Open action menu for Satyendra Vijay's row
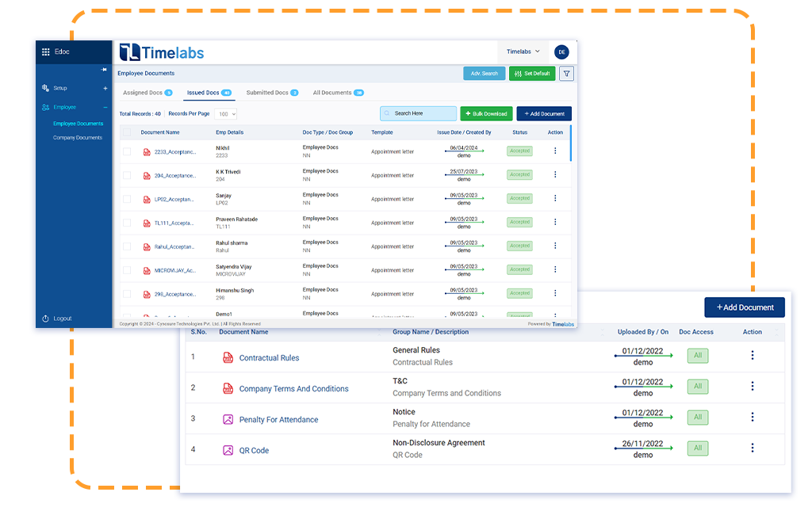Image resolution: width=812 pixels, height=515 pixels. point(555,269)
